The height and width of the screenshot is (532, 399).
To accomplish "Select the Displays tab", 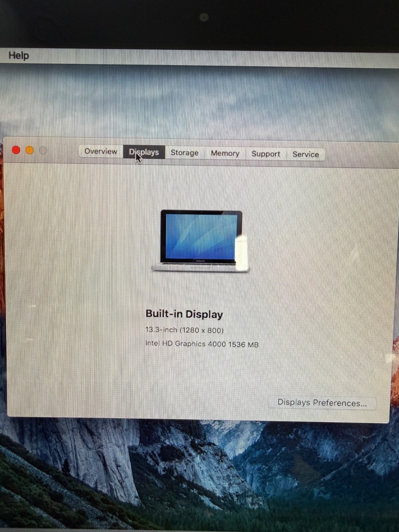I will [144, 152].
